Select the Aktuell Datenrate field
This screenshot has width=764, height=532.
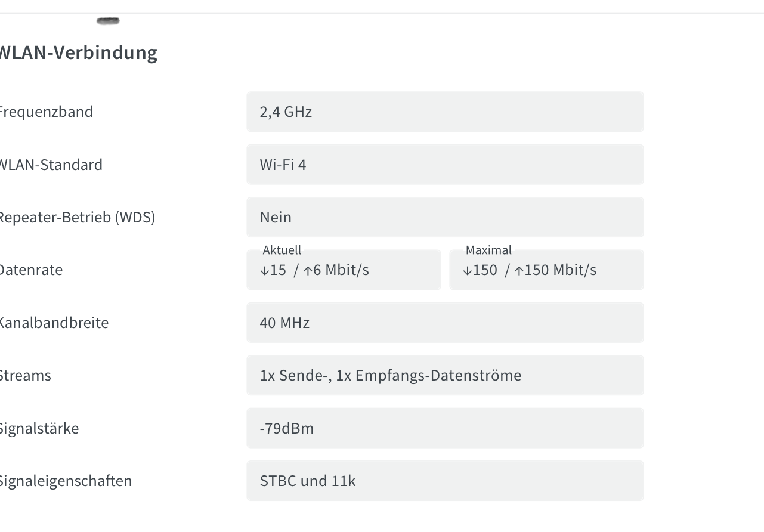(x=344, y=270)
